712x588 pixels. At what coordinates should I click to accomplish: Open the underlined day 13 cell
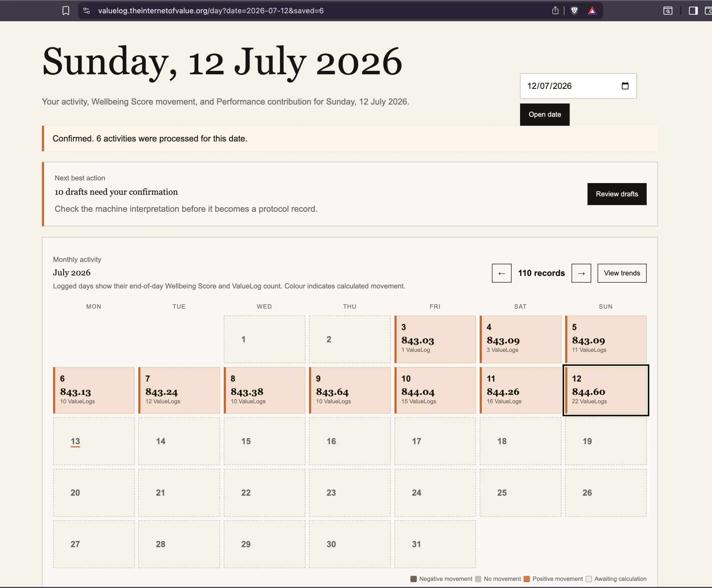click(x=94, y=441)
